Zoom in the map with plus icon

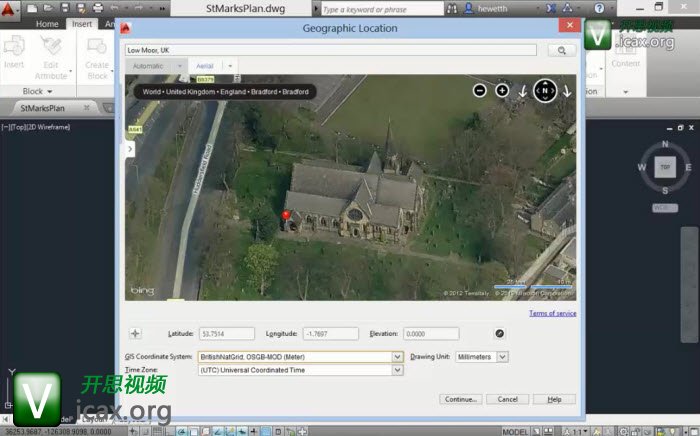[x=502, y=90]
